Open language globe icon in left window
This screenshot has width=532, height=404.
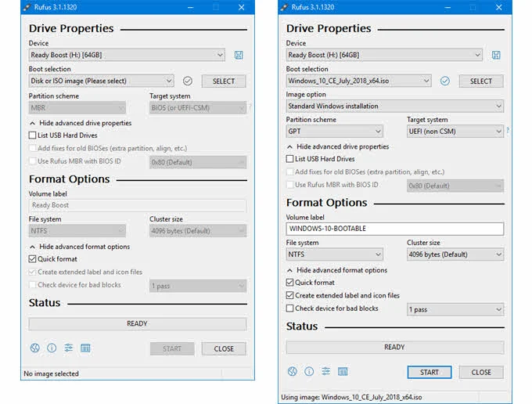pos(35,348)
